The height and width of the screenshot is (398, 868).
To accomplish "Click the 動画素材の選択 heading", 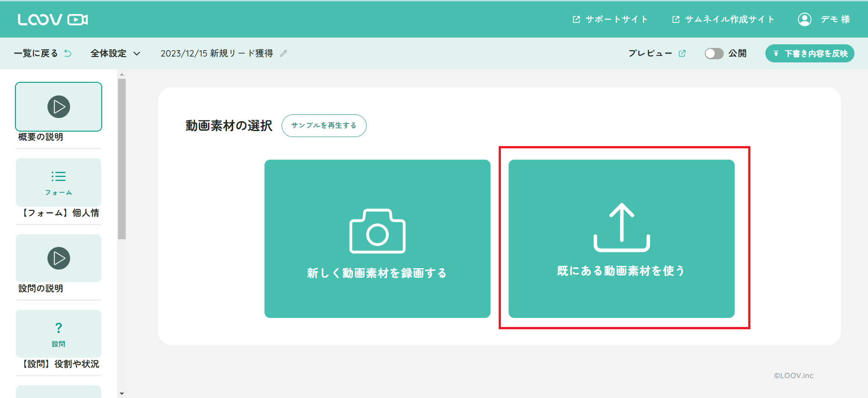I will pyautogui.click(x=229, y=126).
